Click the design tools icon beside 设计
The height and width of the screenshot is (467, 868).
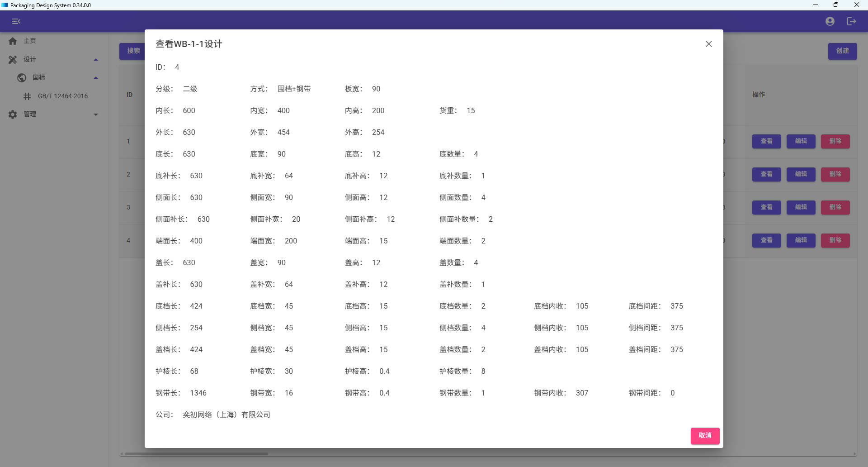[13, 60]
